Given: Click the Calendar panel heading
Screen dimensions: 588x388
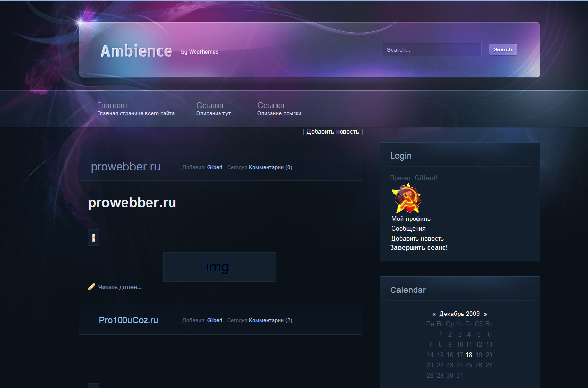Looking at the screenshot, I should pyautogui.click(x=408, y=290).
